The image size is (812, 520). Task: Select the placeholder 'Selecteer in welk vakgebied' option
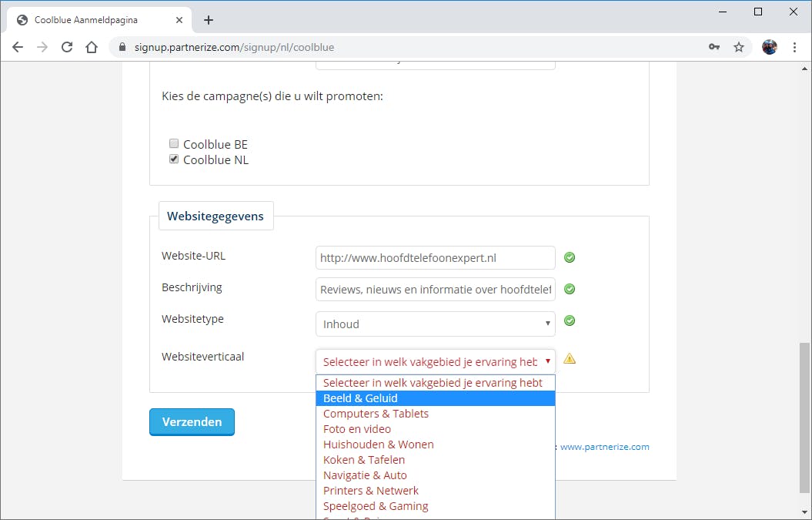coord(436,383)
